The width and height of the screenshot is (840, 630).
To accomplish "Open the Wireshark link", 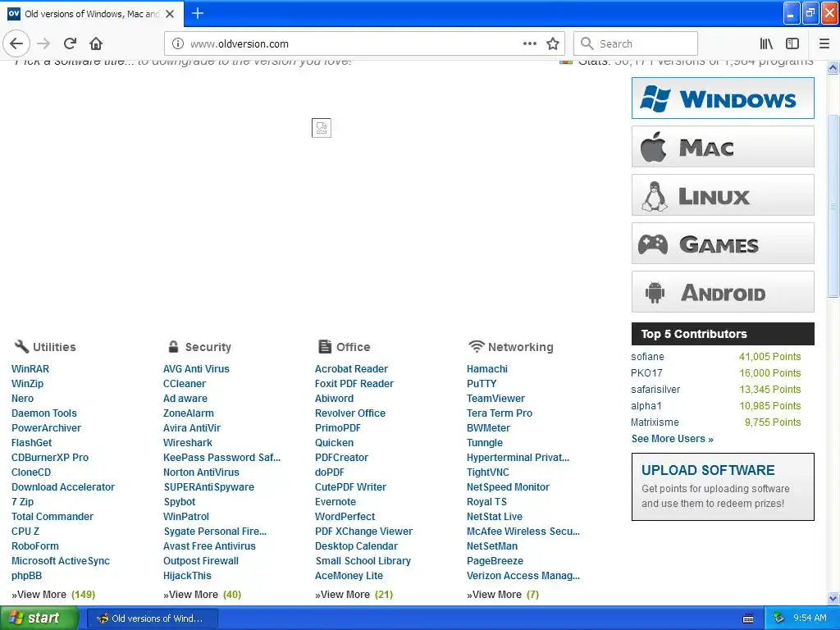I will click(x=188, y=443).
